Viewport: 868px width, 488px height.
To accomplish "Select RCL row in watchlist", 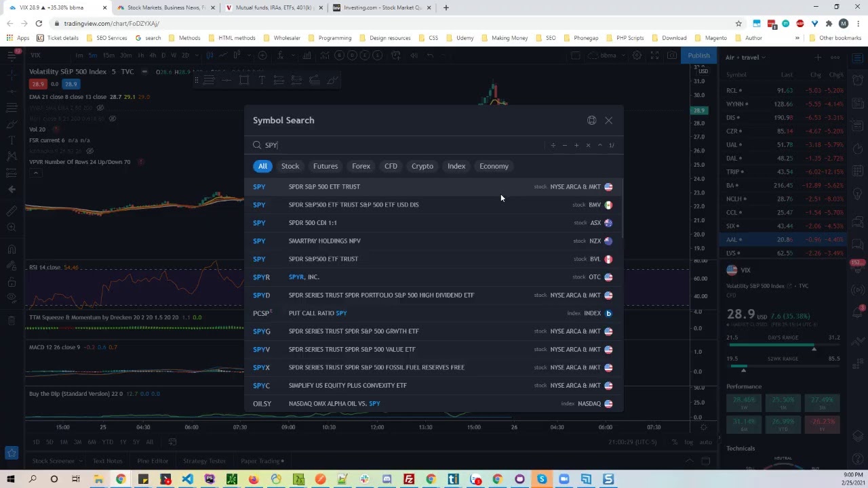I will (x=784, y=90).
